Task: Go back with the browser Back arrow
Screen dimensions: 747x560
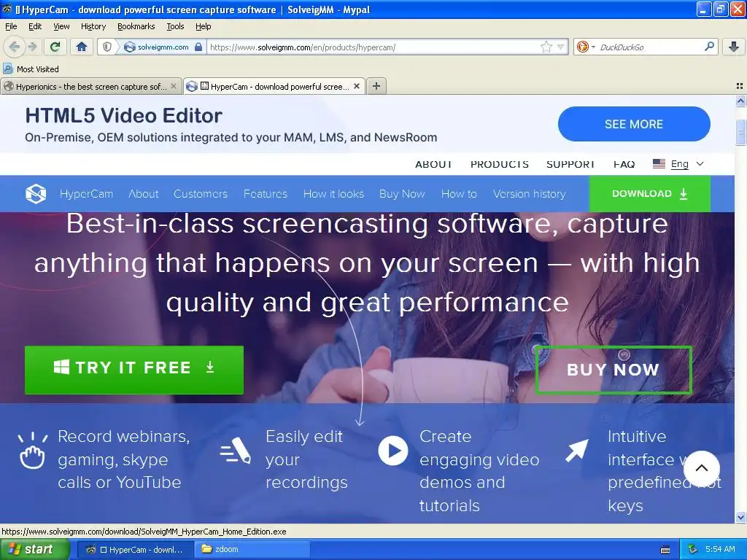Action: 14,47
